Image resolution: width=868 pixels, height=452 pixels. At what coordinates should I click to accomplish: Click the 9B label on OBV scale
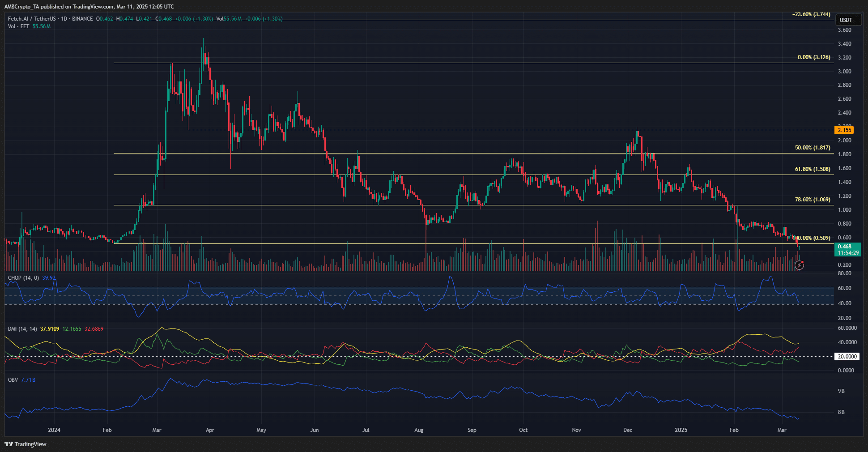[x=841, y=391]
